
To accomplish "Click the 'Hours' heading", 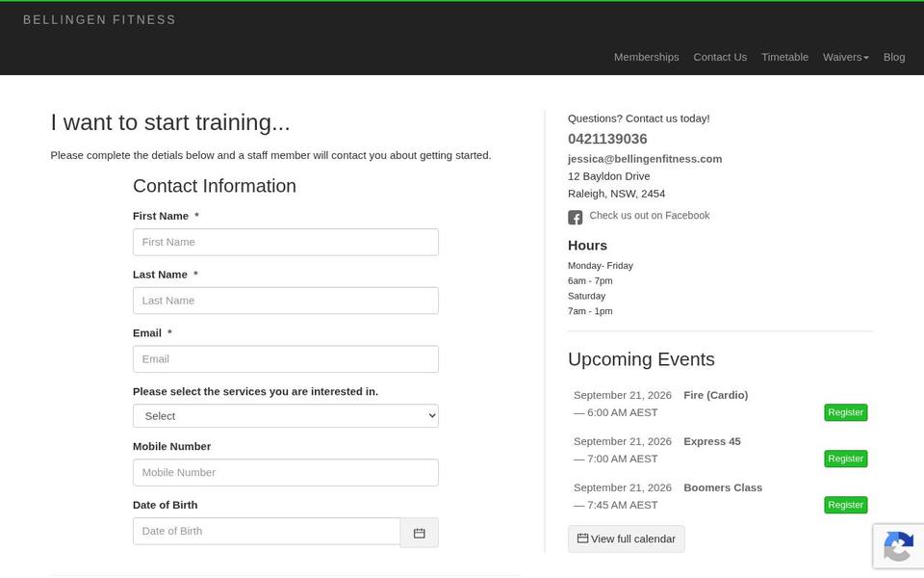I will tap(587, 246).
